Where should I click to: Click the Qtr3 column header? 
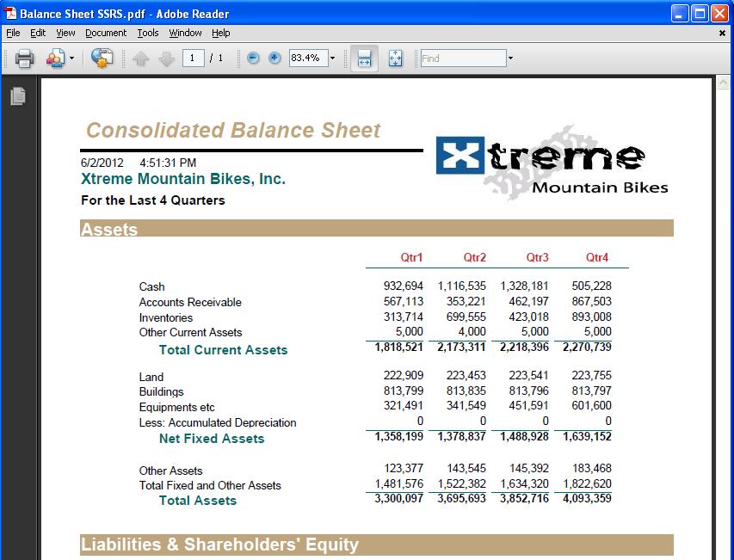[538, 257]
